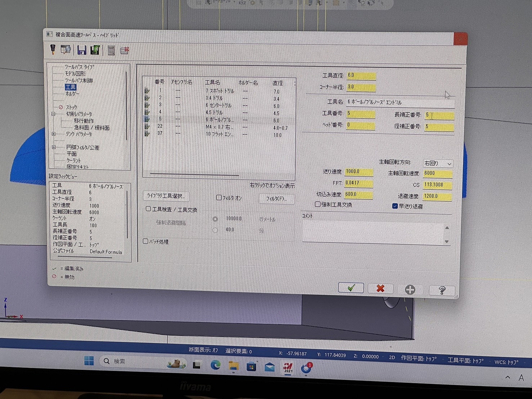This screenshot has height=399, width=532.
Task: Open the feed/speed calculator icon
Action: pos(111,51)
